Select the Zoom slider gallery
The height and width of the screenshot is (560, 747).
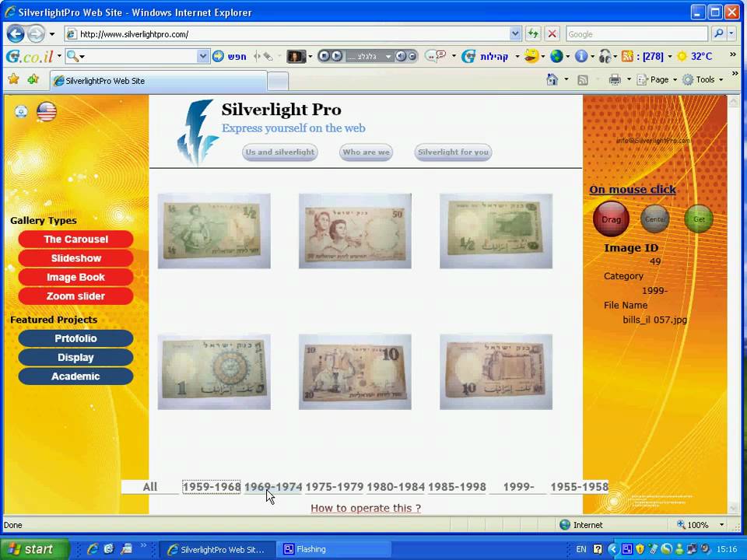click(75, 296)
